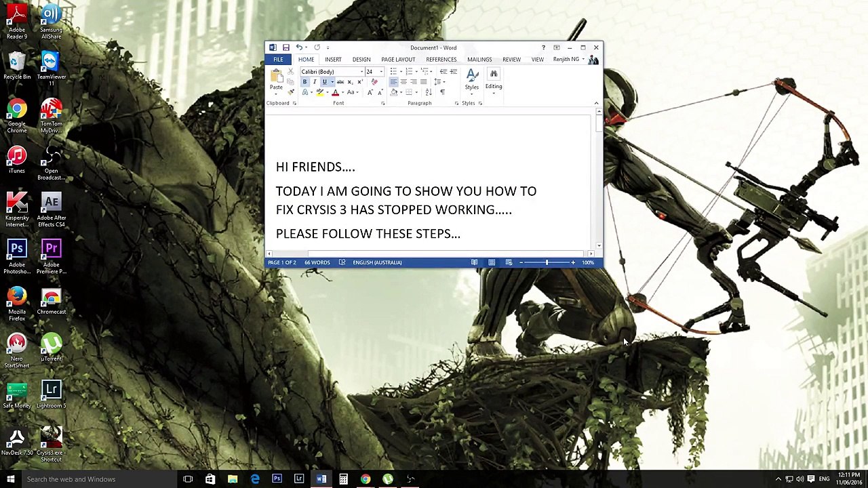868x488 pixels.
Task: Collapse the ribbon with the arrow
Action: tap(596, 103)
